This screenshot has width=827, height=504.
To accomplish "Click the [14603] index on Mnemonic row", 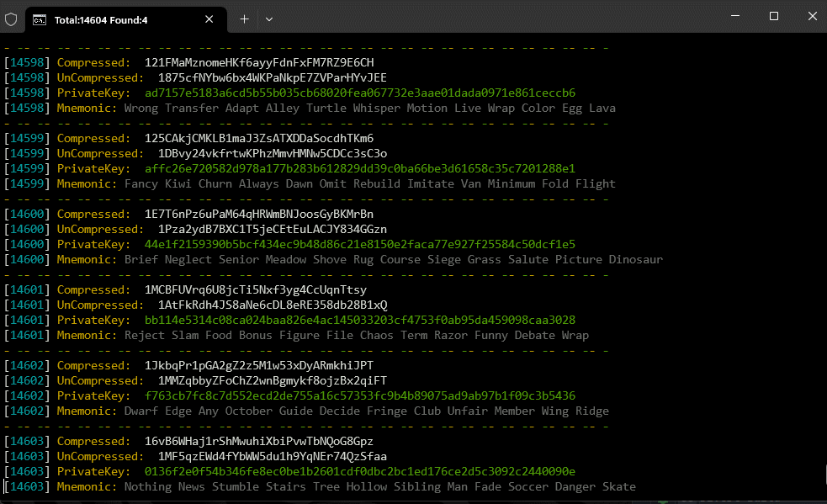I will [x=27, y=487].
